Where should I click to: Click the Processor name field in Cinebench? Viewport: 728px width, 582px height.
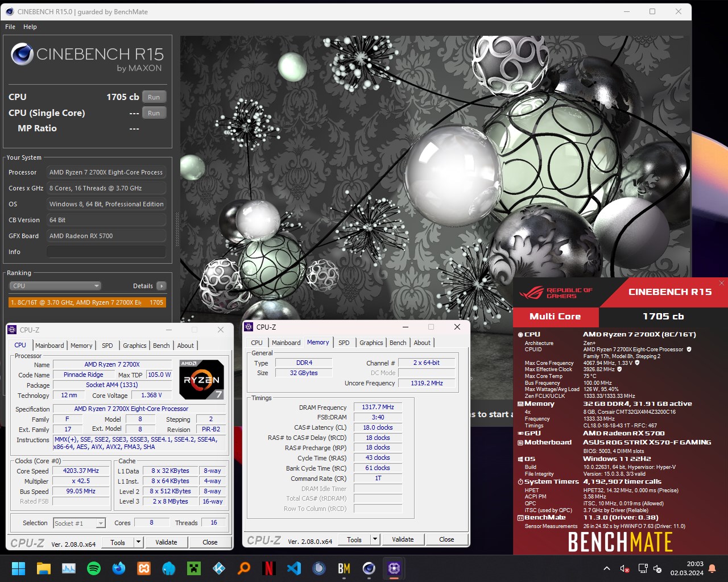coord(106,172)
